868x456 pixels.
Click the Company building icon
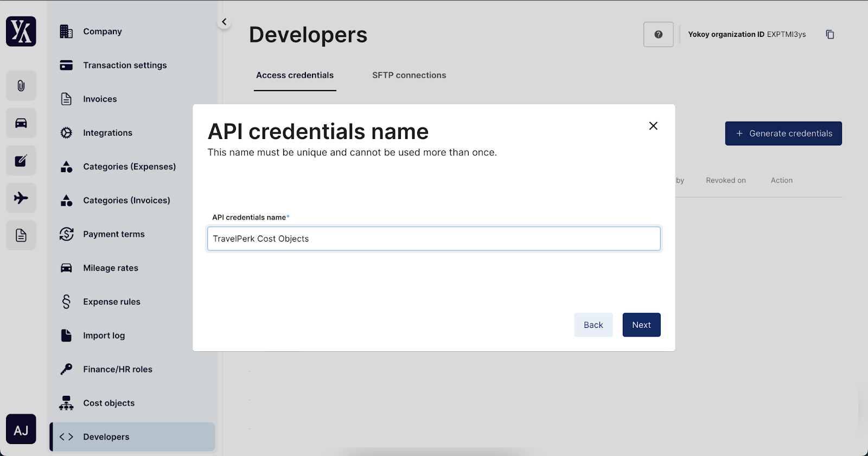66,31
